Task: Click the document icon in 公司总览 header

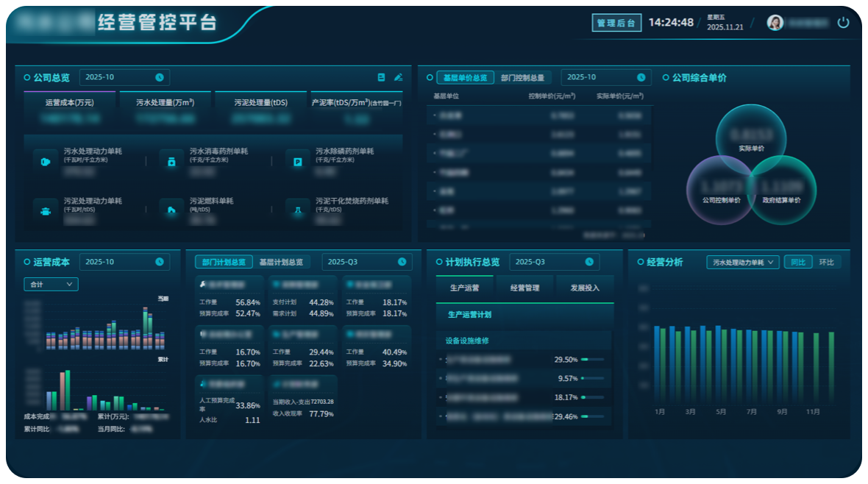Action: pos(381,77)
